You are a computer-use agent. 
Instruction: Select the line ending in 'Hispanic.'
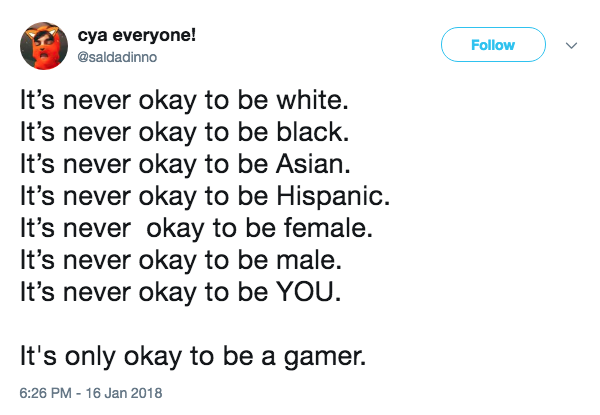[205, 197]
